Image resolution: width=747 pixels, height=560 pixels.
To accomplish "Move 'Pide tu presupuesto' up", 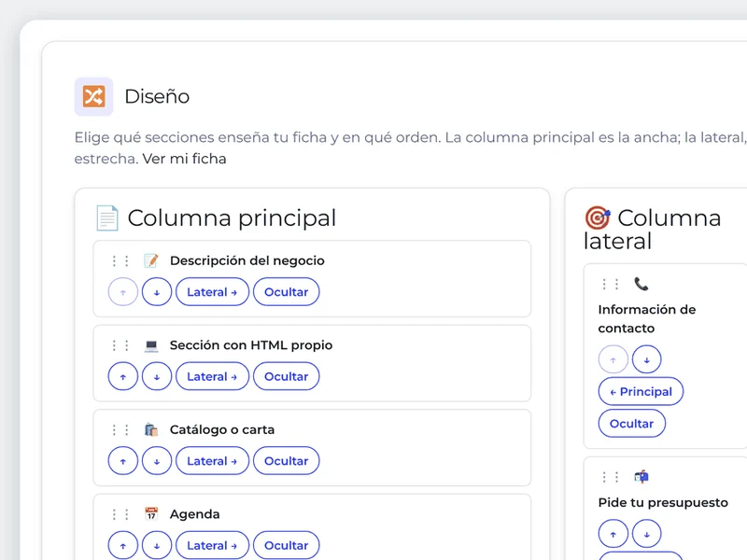I will coord(613,534).
